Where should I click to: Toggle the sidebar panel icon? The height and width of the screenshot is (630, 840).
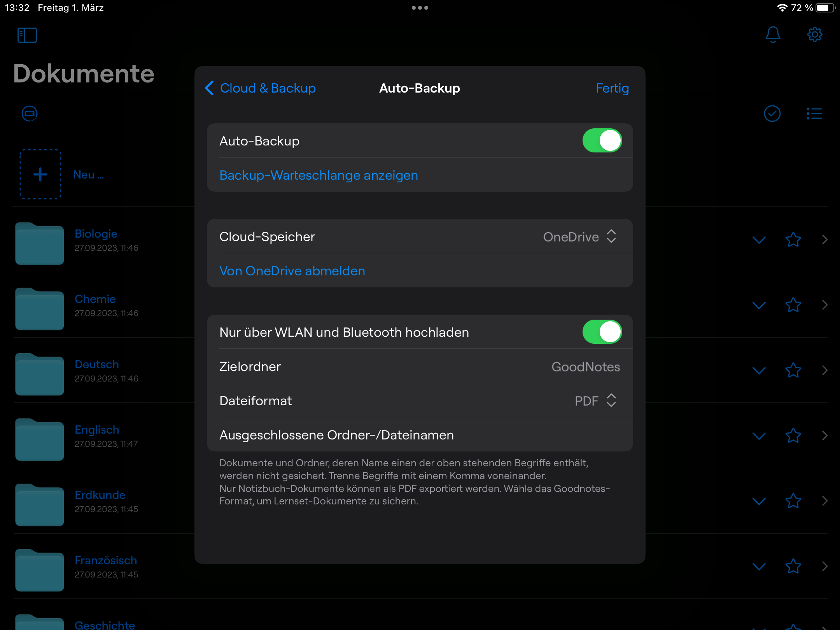[x=27, y=35]
